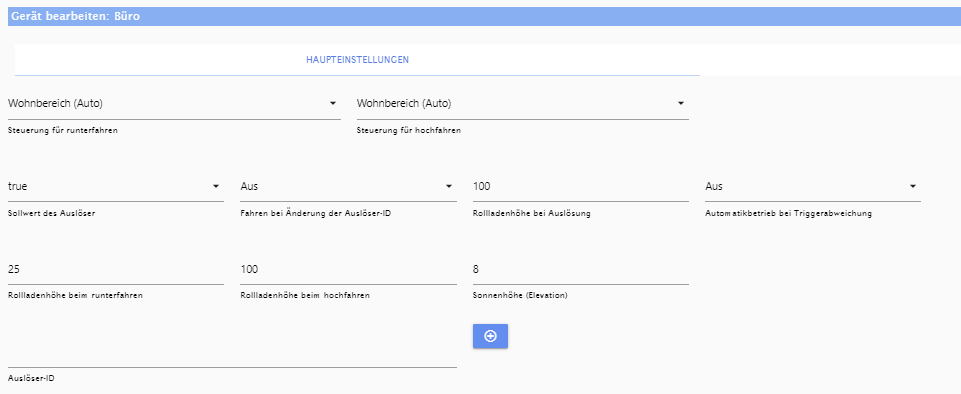Click the 'Auslöser-ID' label text

31,379
